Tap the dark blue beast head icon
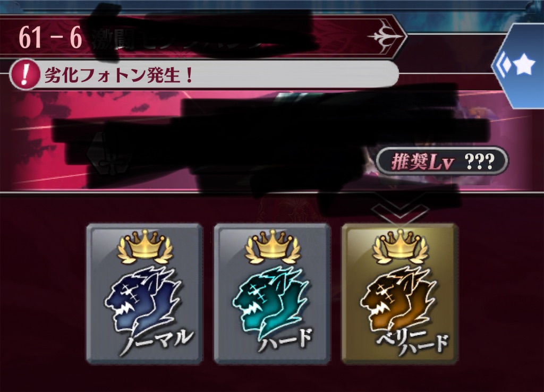 point(142,300)
